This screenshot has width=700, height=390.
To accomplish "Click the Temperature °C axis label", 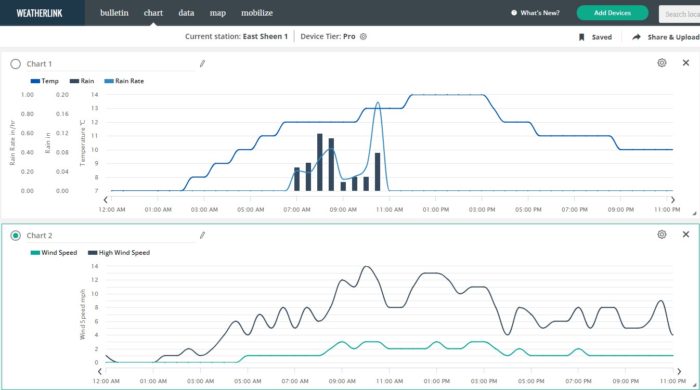I will pyautogui.click(x=82, y=143).
